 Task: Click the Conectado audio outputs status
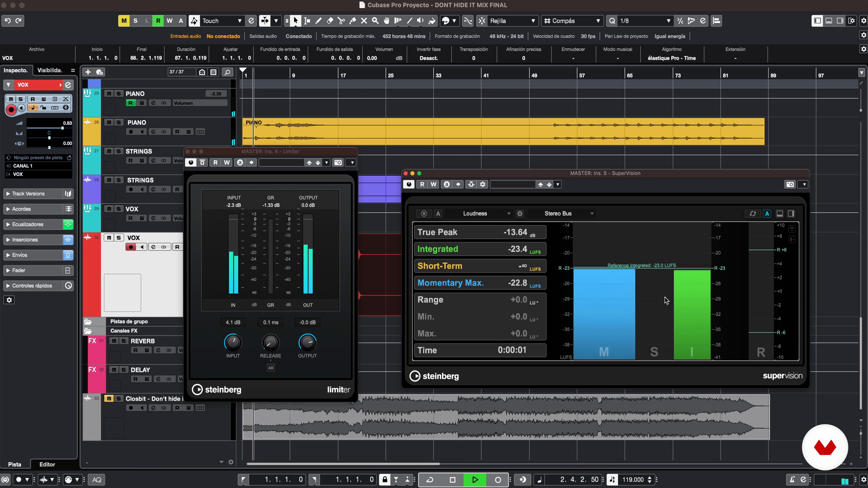click(299, 36)
